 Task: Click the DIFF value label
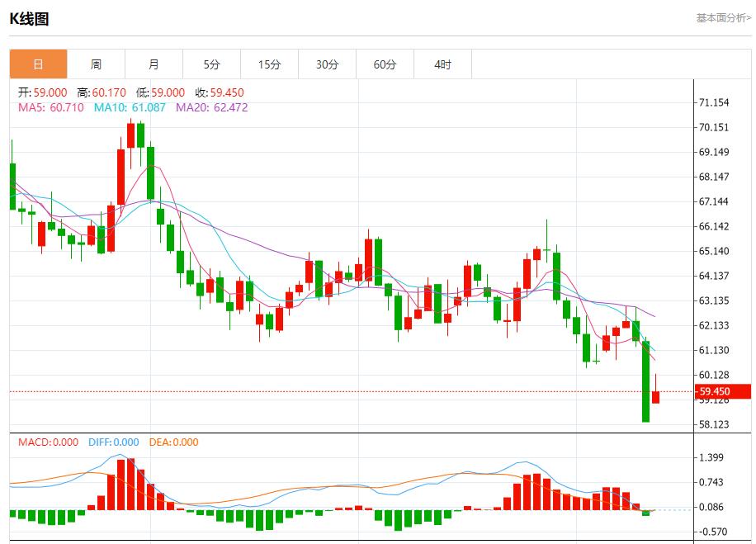click(x=113, y=442)
